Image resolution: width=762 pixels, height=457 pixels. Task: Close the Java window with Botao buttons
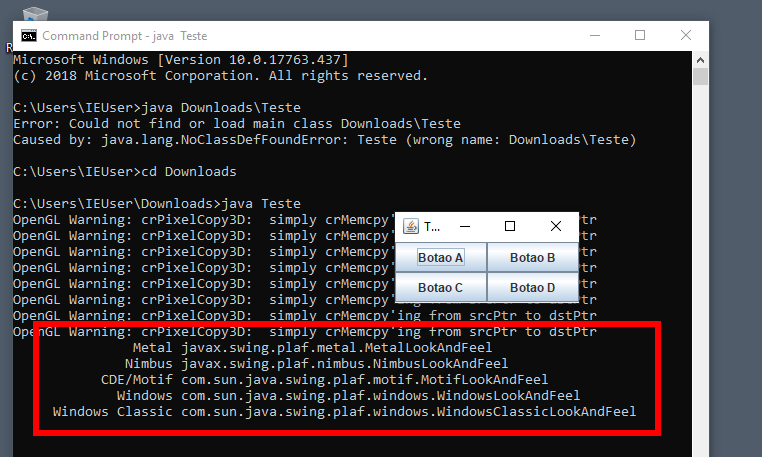pos(556,226)
